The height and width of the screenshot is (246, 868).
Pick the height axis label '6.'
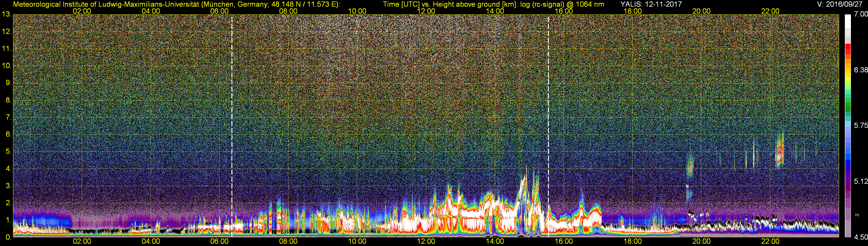(x=8, y=134)
